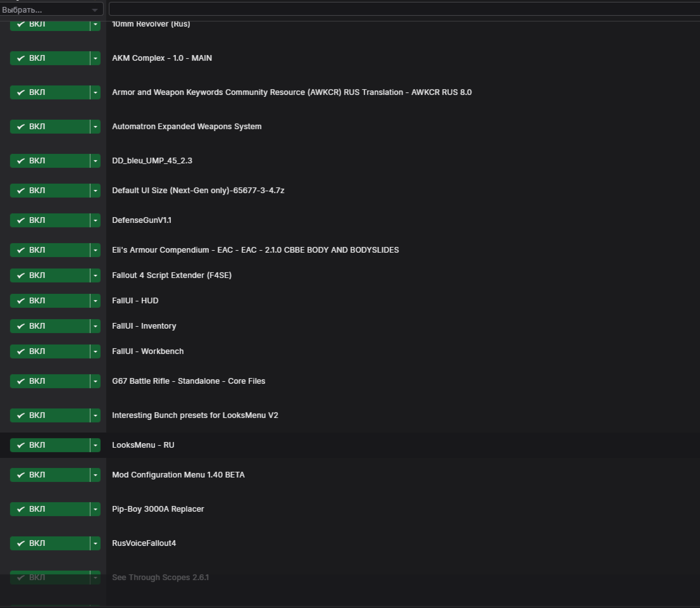Expand the arrow next to Eli's Armour Compendium
The width and height of the screenshot is (700, 608).
96,250
